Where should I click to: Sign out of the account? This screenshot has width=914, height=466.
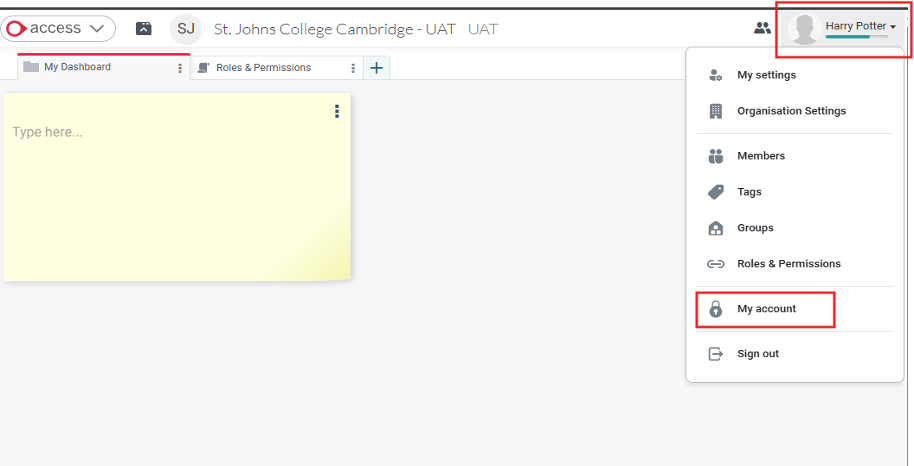[757, 354]
